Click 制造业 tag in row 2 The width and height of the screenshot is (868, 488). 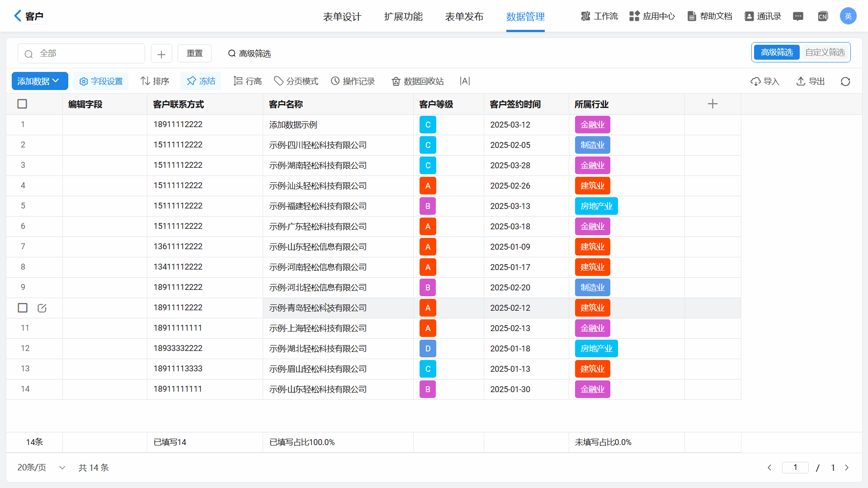click(x=592, y=145)
